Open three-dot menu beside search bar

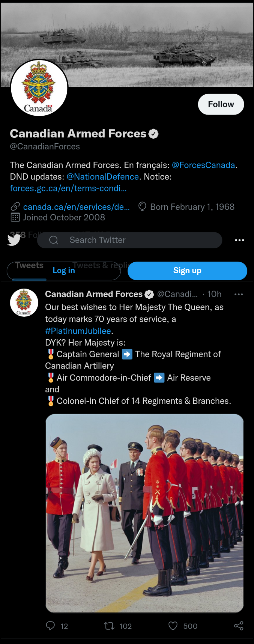239,240
